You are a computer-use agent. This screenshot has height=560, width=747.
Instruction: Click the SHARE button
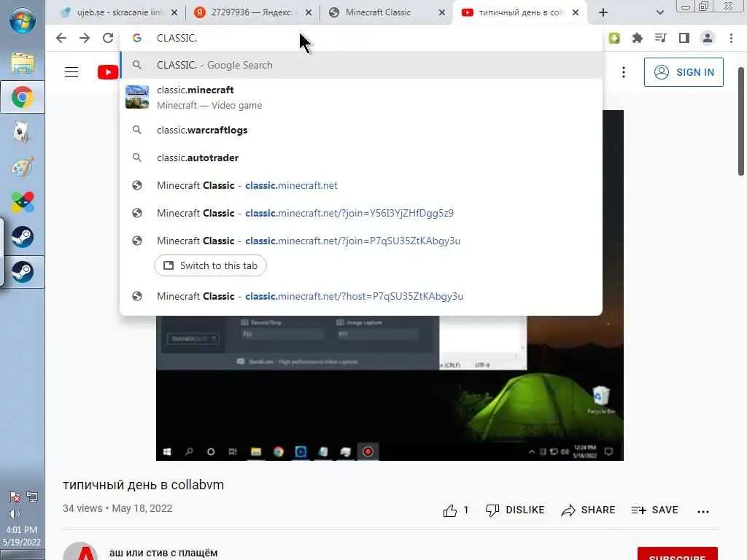point(588,510)
